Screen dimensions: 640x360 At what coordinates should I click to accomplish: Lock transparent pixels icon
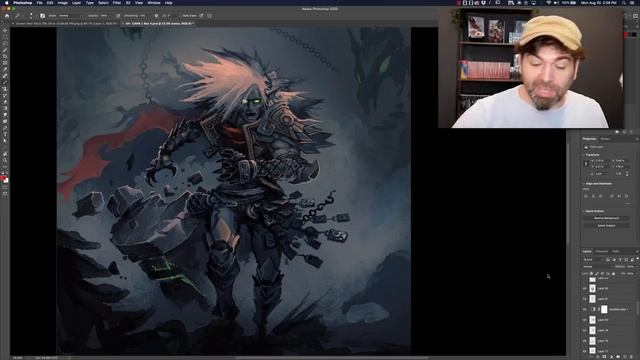pos(591,273)
